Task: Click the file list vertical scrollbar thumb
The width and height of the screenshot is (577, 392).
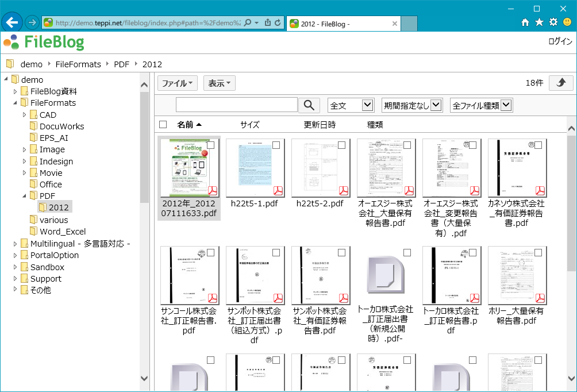Action: pyautogui.click(x=571, y=203)
